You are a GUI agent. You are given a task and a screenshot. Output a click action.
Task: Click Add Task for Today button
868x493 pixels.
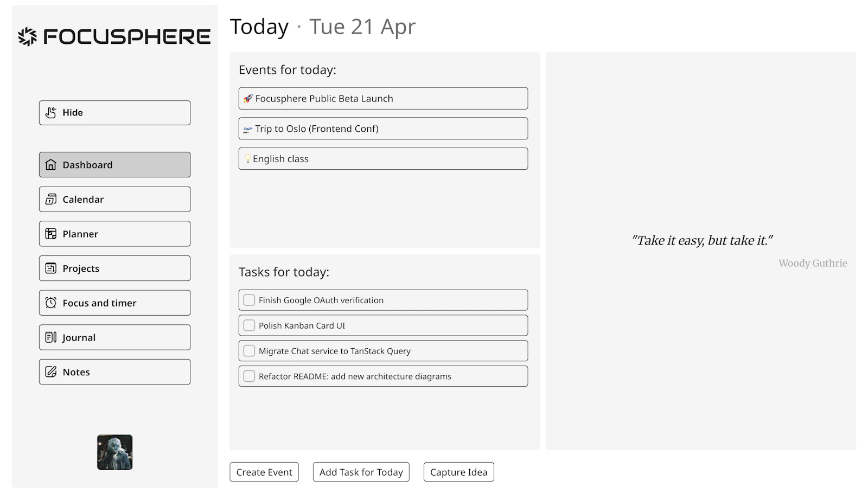tap(361, 472)
